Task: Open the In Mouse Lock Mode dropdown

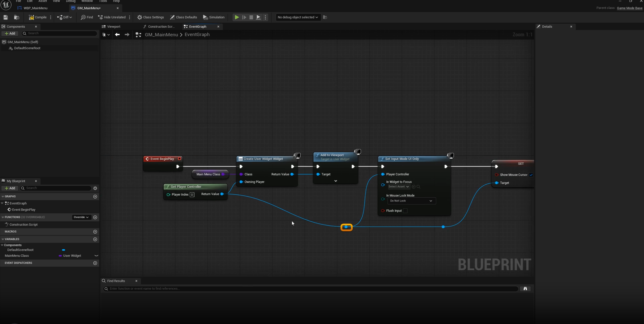Action: (x=411, y=201)
